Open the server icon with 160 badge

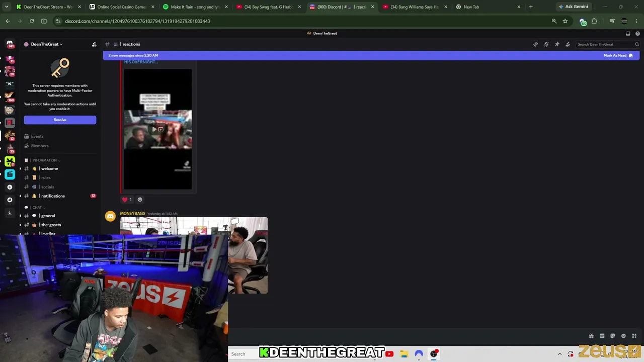click(10, 97)
